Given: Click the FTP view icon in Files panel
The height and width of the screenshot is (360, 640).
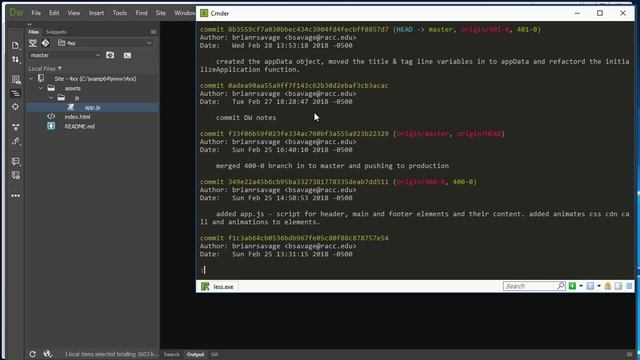Looking at the screenshot, I should point(33,43).
